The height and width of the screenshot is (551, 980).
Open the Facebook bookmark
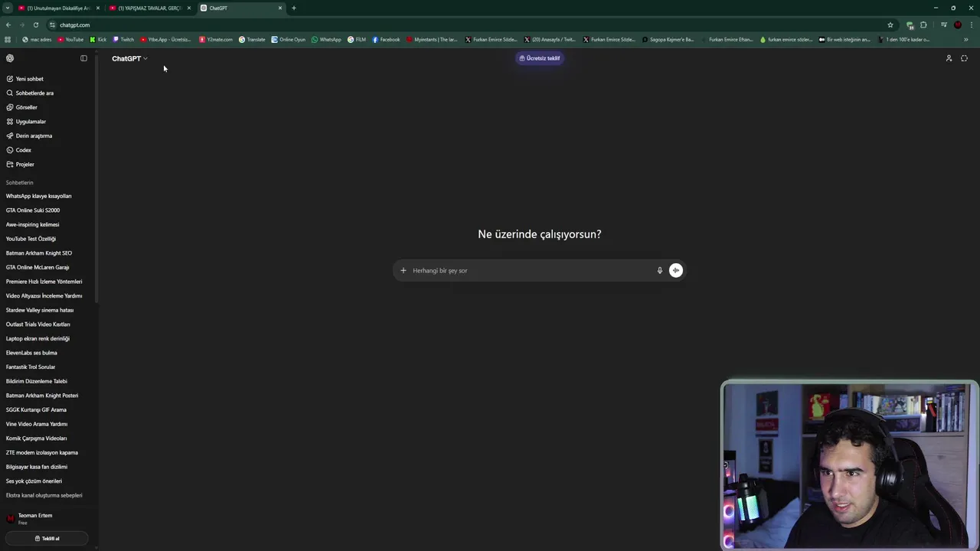tap(386, 39)
